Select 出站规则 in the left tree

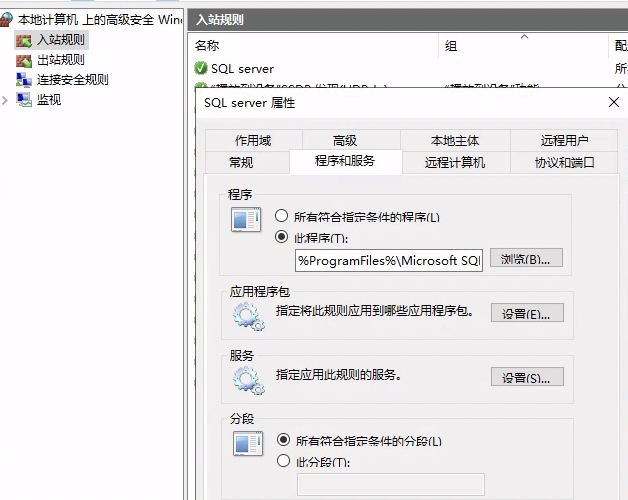pos(61,60)
